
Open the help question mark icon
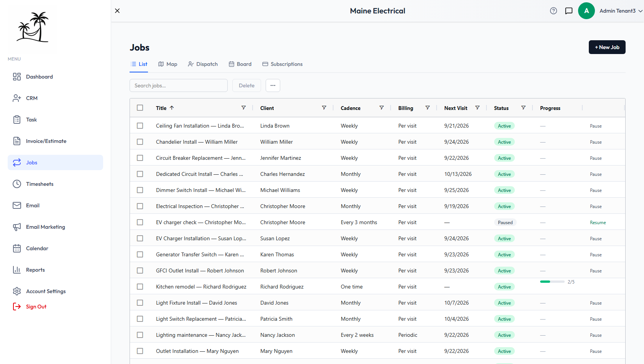(554, 11)
